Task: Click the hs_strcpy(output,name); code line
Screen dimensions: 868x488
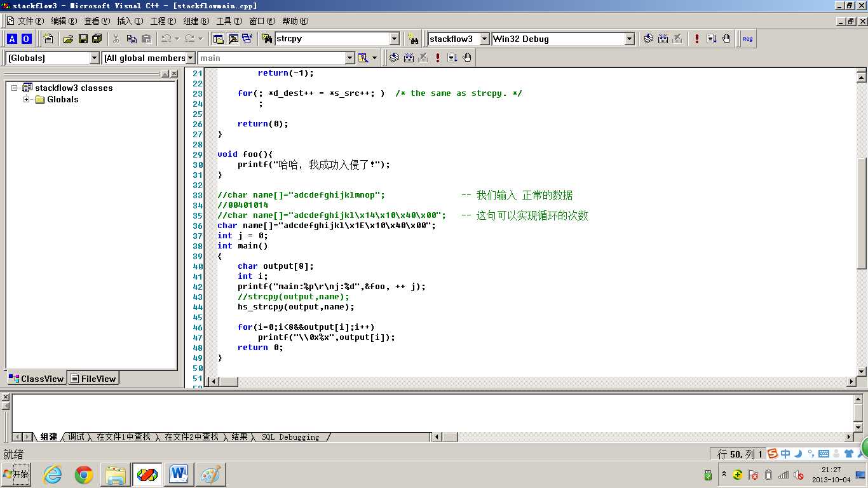Action: click(x=296, y=307)
